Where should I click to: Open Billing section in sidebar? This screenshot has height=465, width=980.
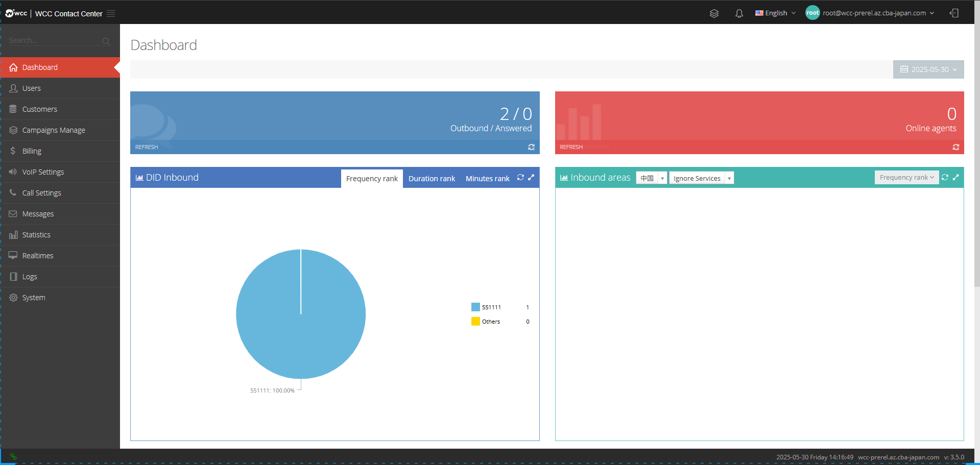[60, 151]
